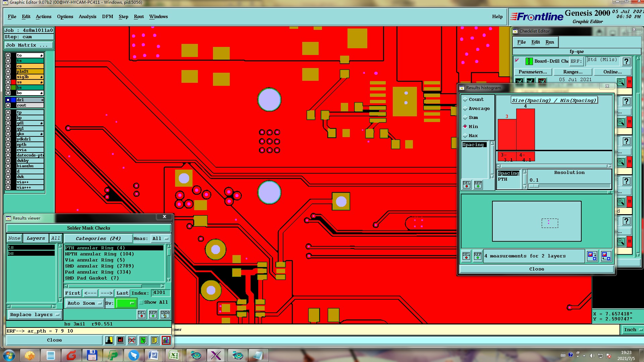Click the green numbered-page icon
This screenshot has height=362, width=644.
(143, 340)
